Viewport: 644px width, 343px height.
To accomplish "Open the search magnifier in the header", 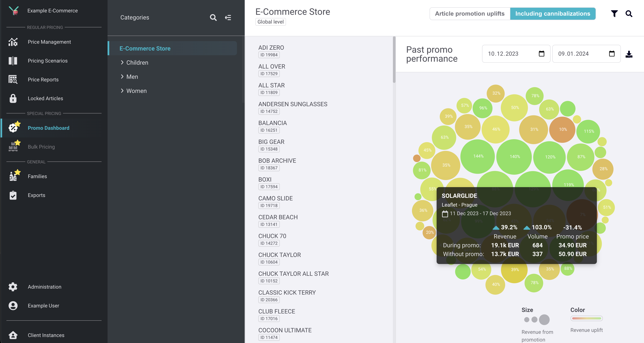I will [x=629, y=13].
